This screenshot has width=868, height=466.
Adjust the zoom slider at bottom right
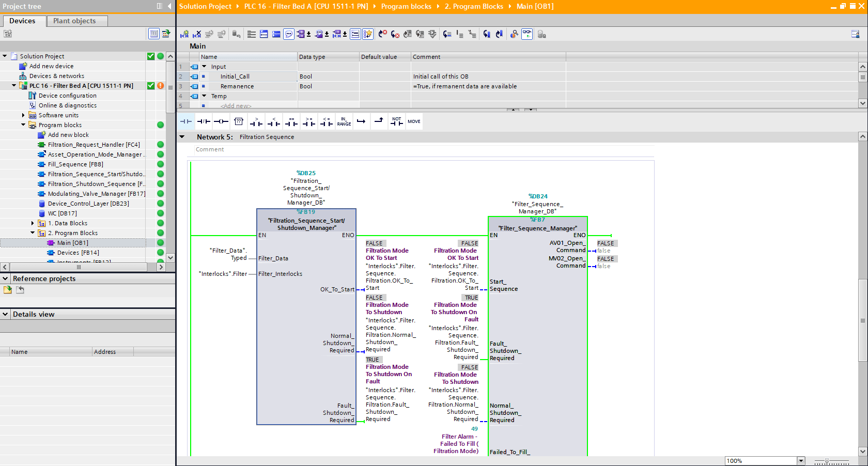(827, 461)
